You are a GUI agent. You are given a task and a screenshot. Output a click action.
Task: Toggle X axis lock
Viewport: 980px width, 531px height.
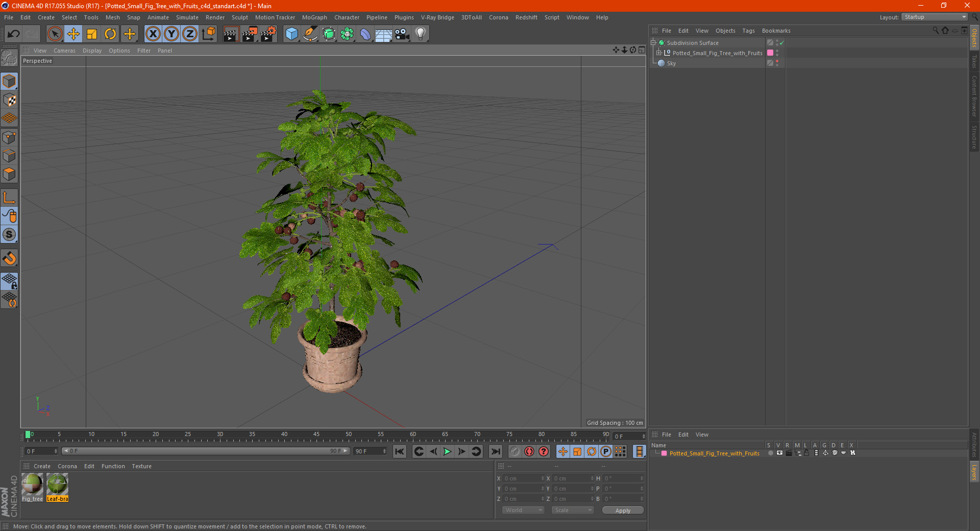(153, 34)
